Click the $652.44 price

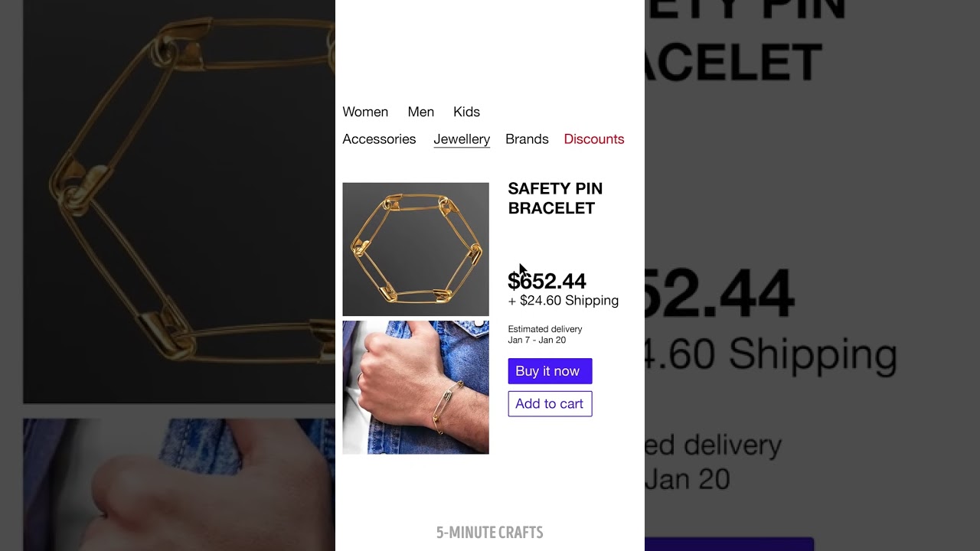(547, 281)
